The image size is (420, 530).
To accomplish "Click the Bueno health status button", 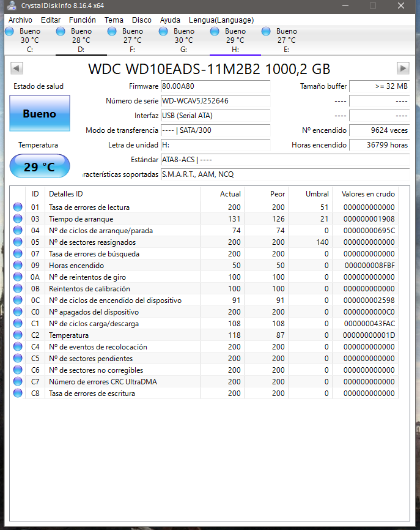I will point(40,113).
